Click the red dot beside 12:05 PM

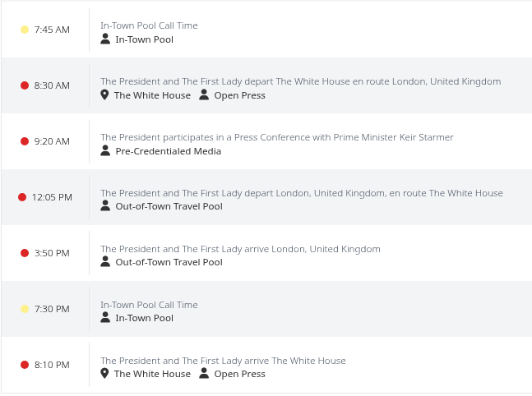point(22,197)
